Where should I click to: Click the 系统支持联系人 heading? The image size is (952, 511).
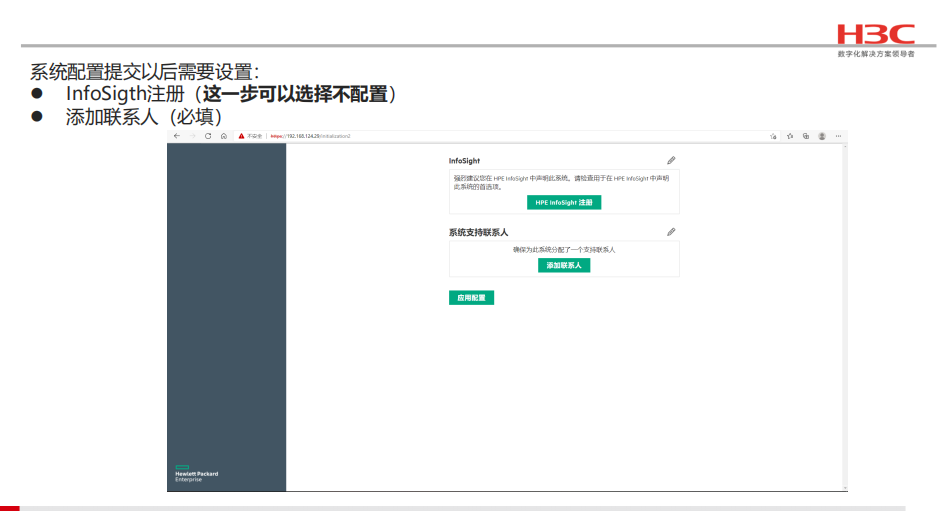(478, 232)
